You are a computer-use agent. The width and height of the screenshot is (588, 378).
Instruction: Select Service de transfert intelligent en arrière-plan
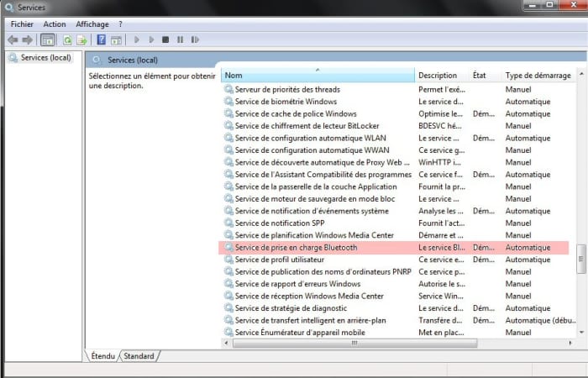tap(398, 320)
